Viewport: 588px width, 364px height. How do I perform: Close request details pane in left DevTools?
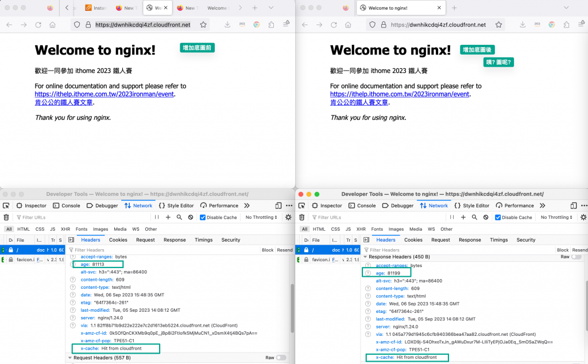point(71,240)
